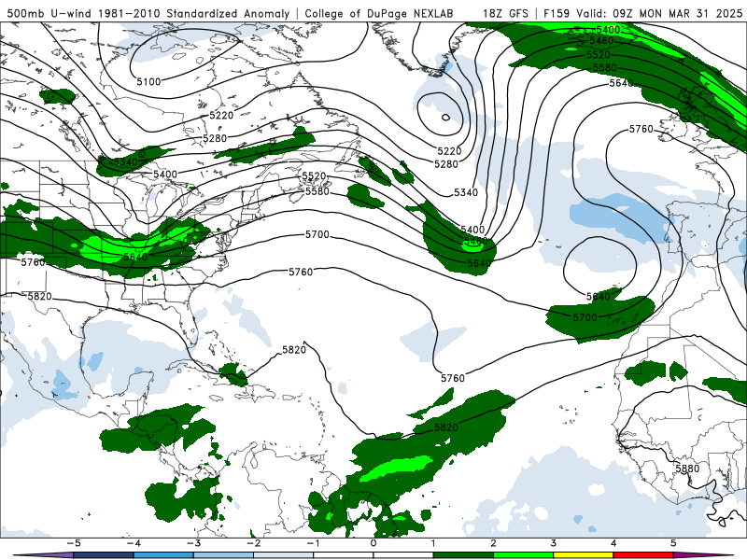Click the positive 4 tick label on colorbar
This screenshot has width=747, height=560.
613,543
